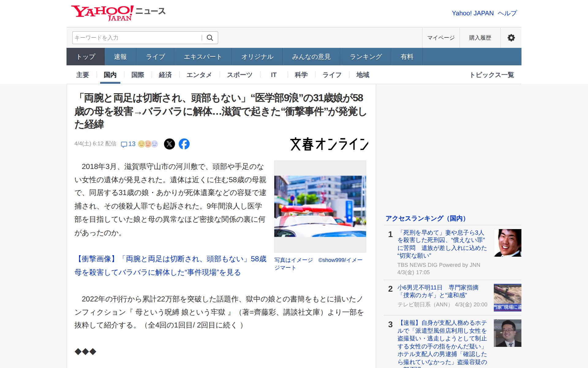Switch to the エンタメ category tab
Screen dimensions: 588x368
pos(199,75)
